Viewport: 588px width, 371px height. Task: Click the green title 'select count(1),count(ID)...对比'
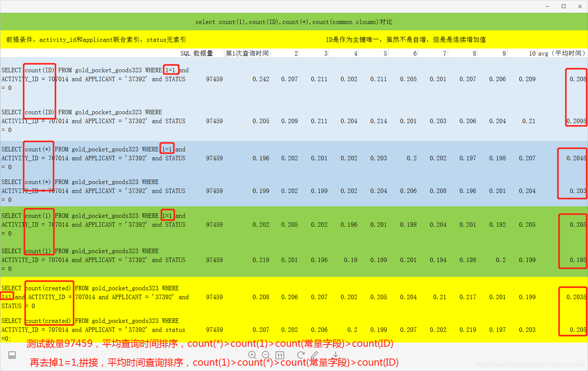[294, 22]
